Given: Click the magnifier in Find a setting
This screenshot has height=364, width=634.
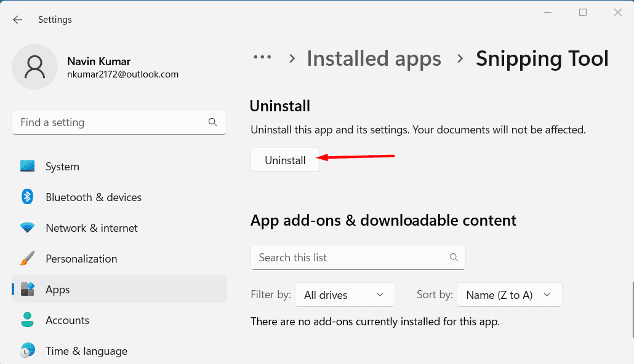Looking at the screenshot, I should [x=213, y=122].
